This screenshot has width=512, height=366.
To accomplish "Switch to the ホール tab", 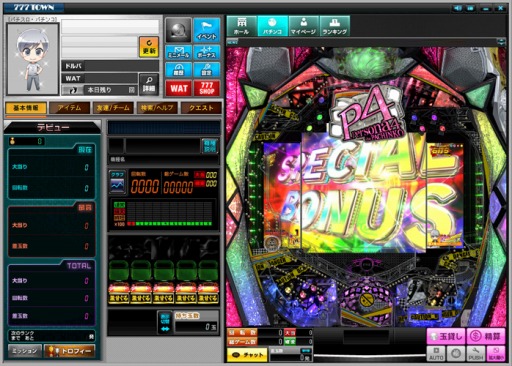I will click(x=241, y=26).
